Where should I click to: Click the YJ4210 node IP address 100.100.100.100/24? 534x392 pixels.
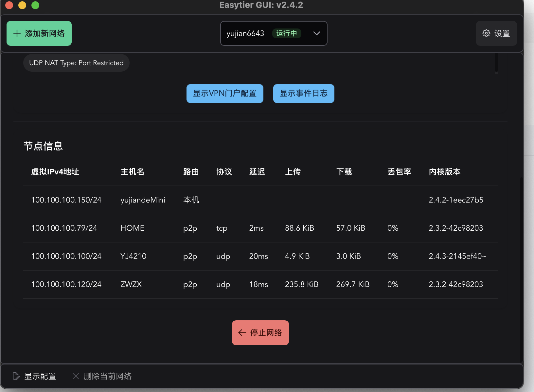pyautogui.click(x=66, y=256)
